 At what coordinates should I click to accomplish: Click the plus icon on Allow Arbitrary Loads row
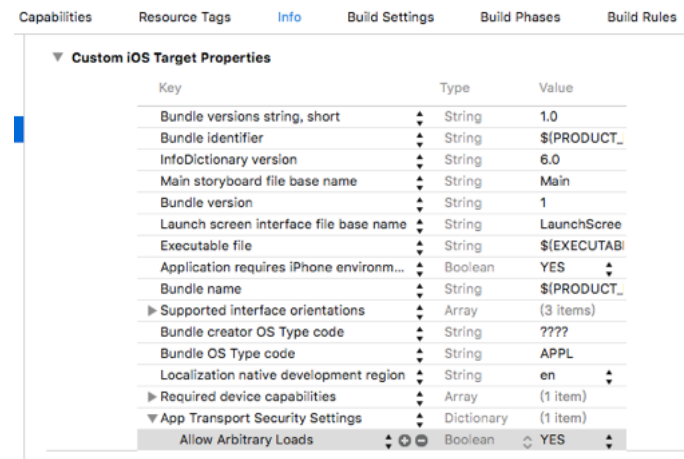tap(405, 441)
